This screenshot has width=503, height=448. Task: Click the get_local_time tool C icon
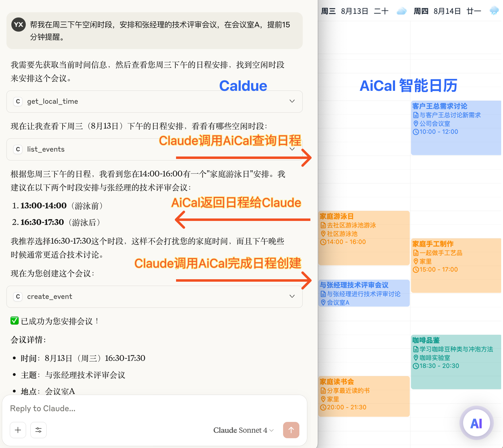[18, 102]
